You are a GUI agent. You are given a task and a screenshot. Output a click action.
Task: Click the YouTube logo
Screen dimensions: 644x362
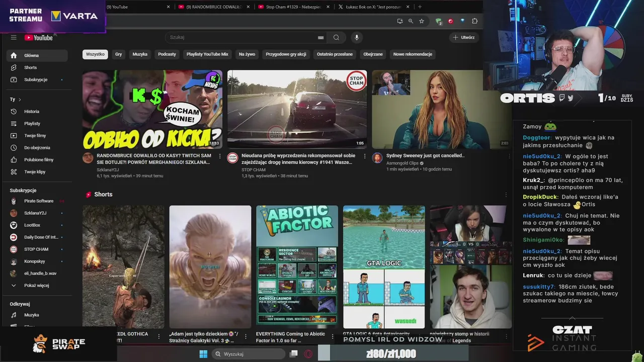click(x=38, y=37)
